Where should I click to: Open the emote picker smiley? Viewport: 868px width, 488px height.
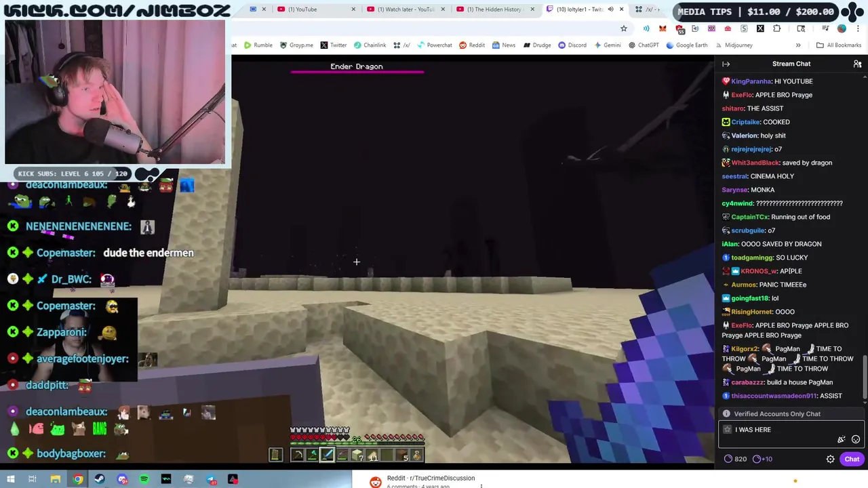[856, 439]
